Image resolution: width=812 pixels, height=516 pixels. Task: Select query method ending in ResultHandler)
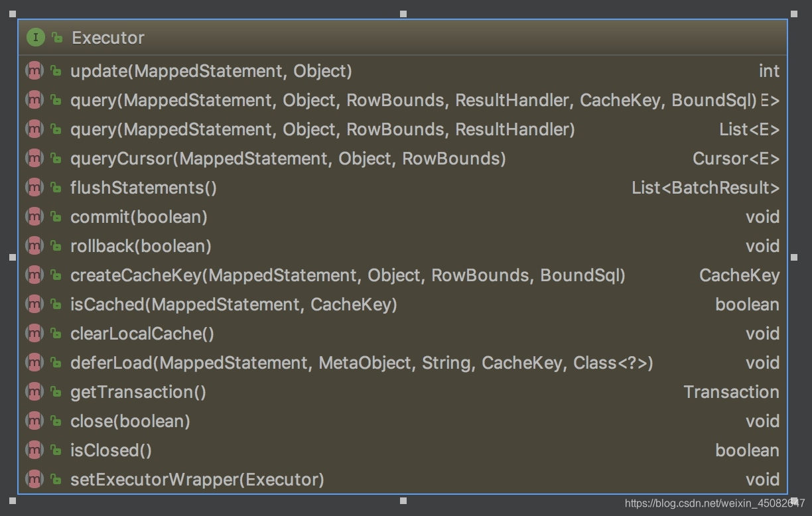[x=322, y=129]
